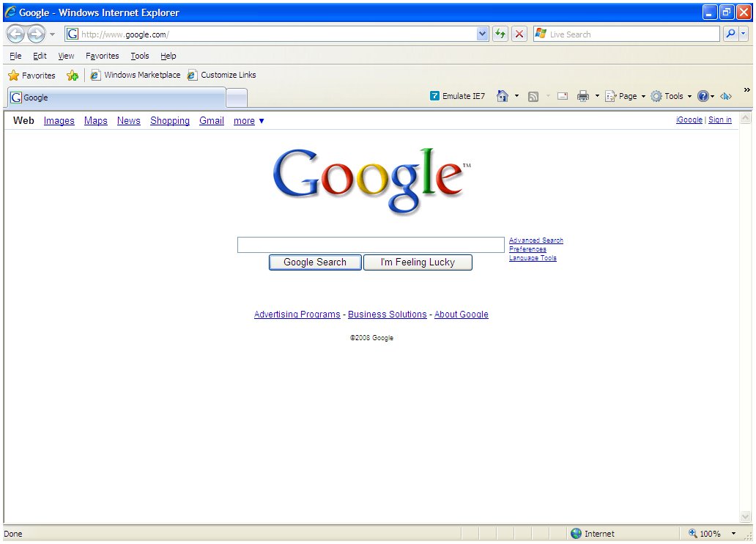Expand the address bar history dropdown
This screenshot has width=756, height=544.
click(483, 34)
